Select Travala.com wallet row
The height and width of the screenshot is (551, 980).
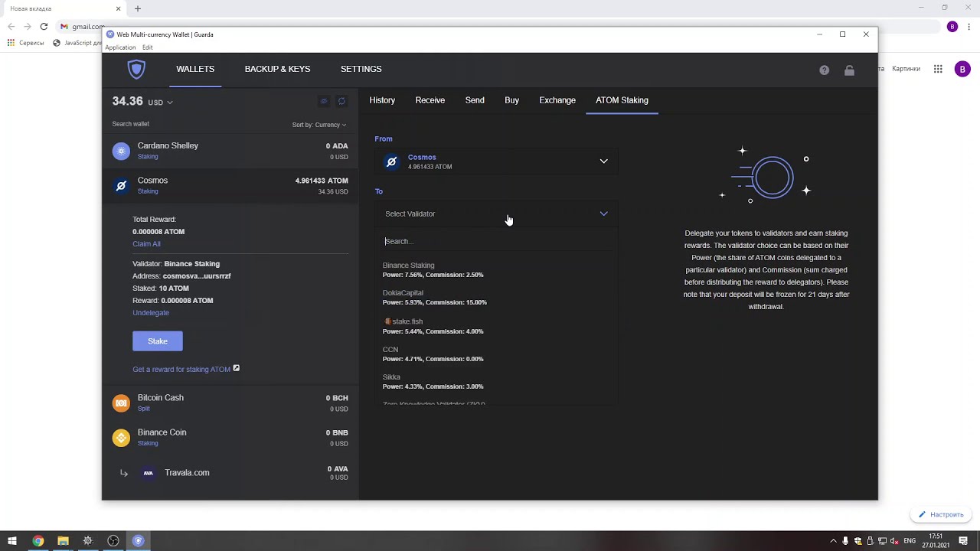click(230, 473)
